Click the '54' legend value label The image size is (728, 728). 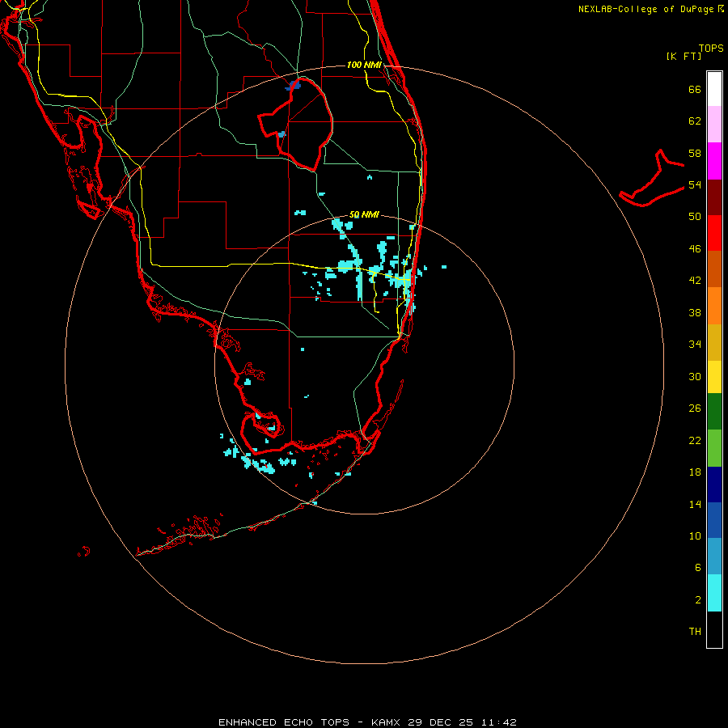tap(695, 184)
